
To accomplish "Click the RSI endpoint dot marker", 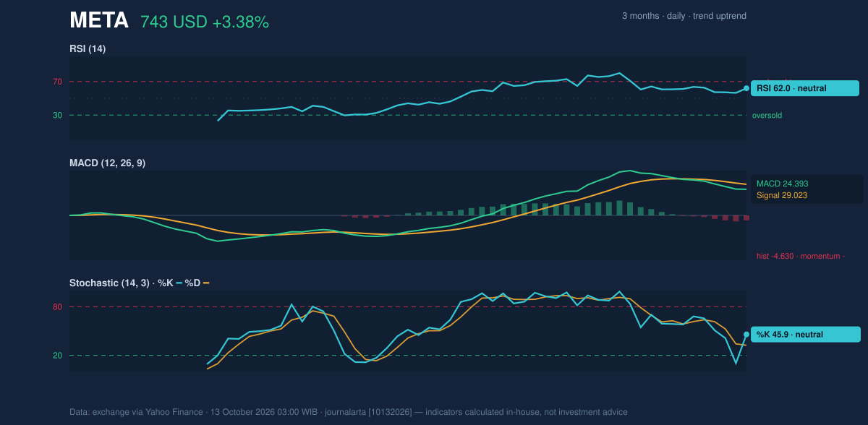I will [746, 88].
